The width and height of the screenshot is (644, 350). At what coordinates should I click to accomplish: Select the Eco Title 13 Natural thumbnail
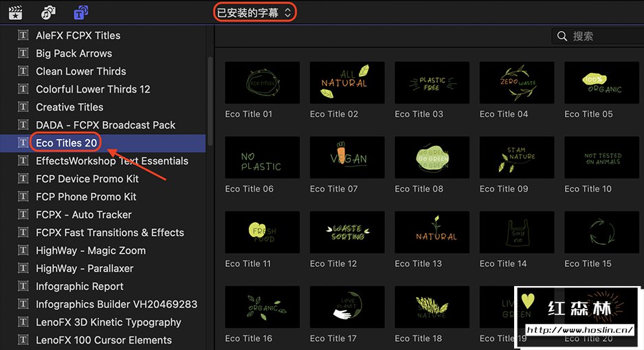[x=432, y=232]
